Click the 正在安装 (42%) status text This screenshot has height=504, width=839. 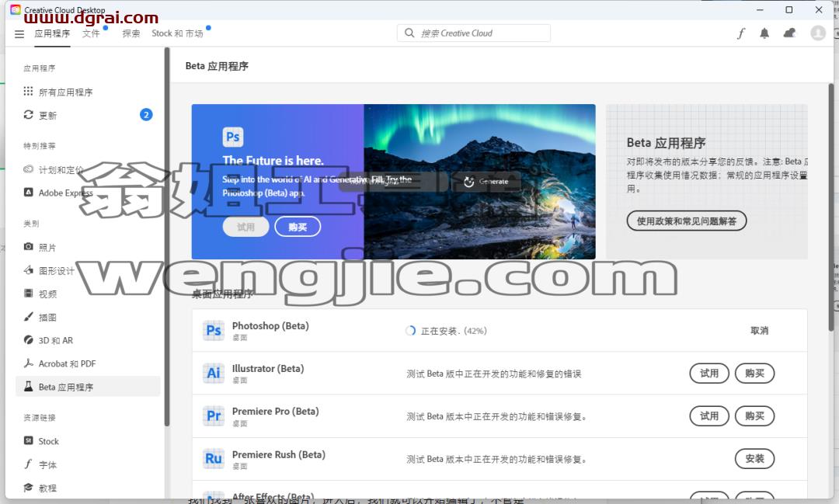coord(454,331)
